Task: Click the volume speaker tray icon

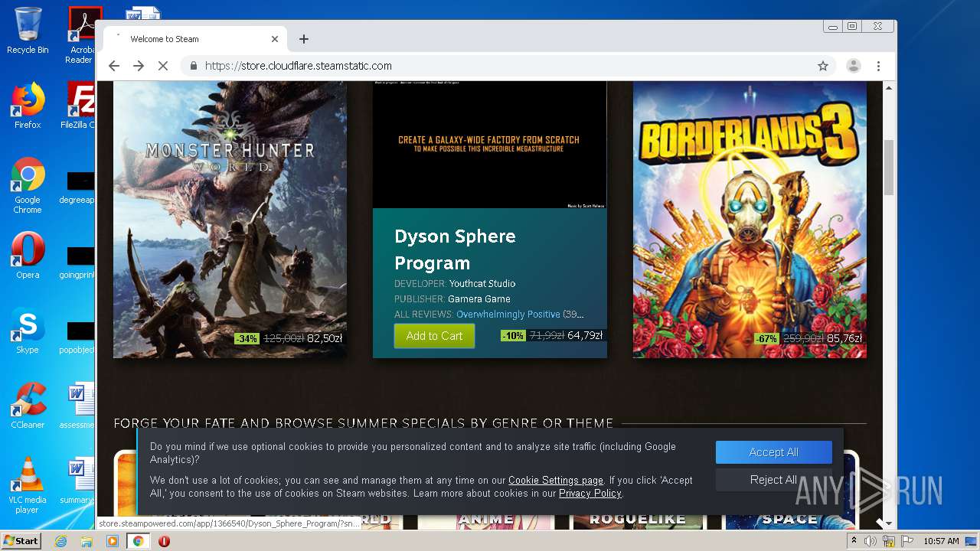Action: [871, 541]
